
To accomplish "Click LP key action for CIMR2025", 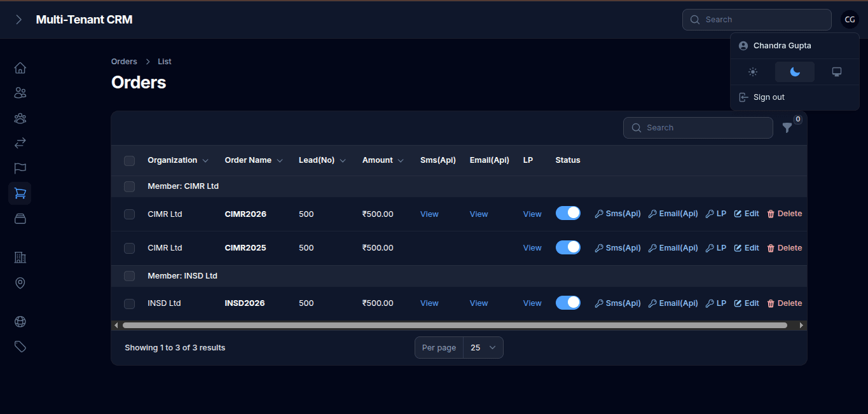I will 715,248.
